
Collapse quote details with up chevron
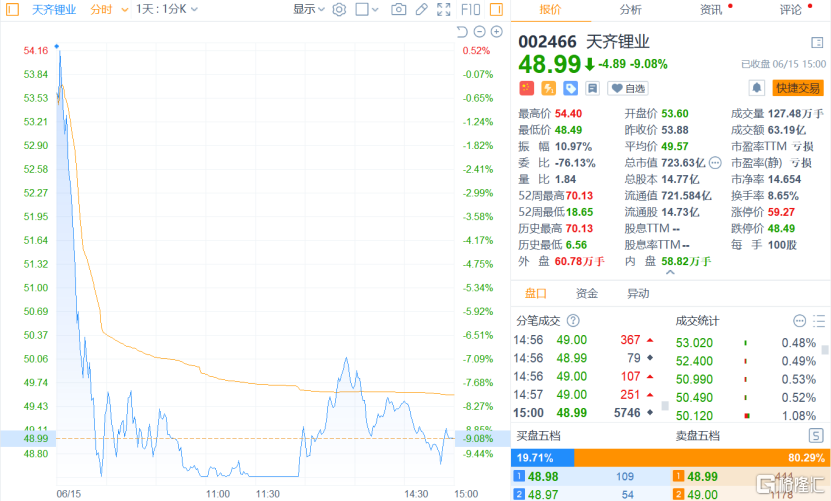[x=670, y=273]
